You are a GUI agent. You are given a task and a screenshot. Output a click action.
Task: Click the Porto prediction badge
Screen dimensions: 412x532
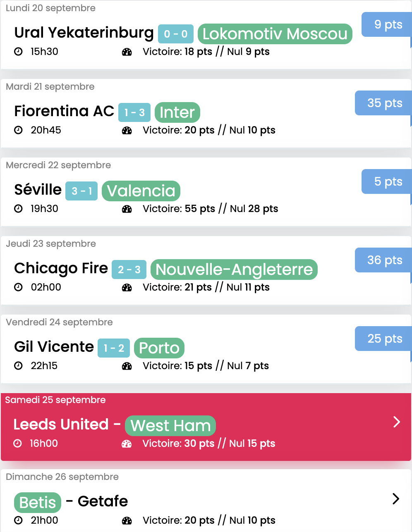159,348
